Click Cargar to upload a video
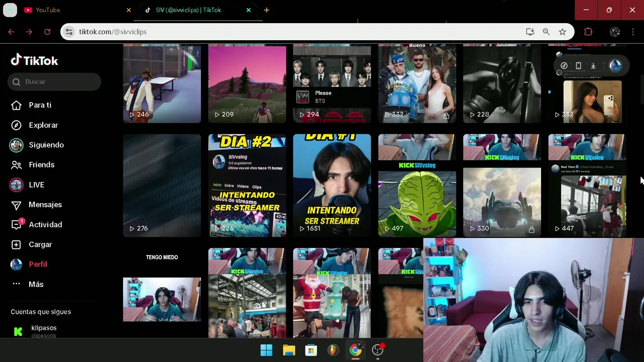This screenshot has height=362, width=644. click(40, 244)
